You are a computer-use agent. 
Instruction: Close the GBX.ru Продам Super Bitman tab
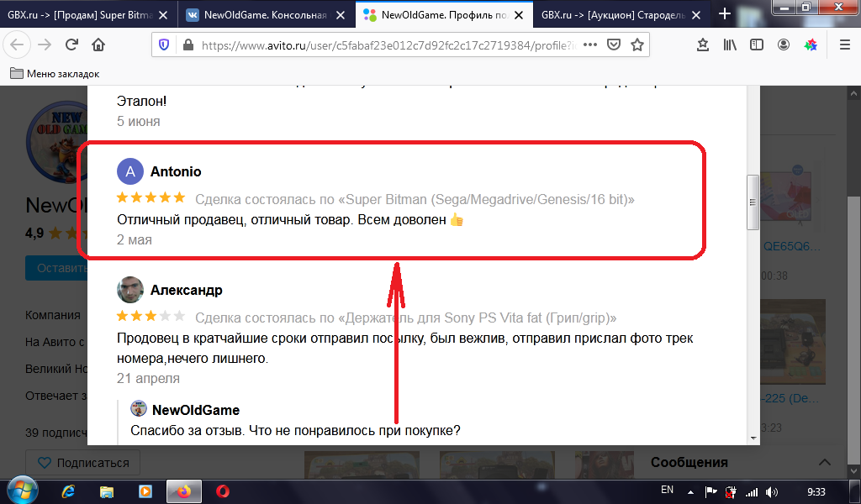coord(163,15)
